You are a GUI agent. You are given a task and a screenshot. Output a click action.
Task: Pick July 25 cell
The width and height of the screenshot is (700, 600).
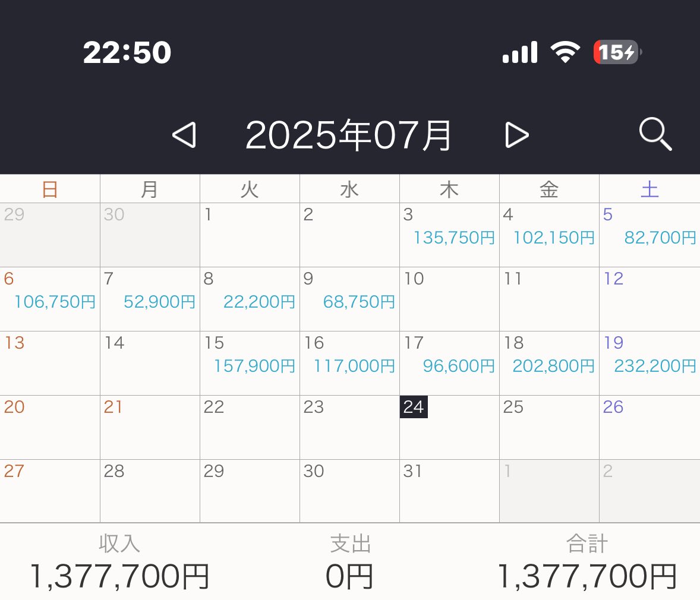(x=549, y=427)
